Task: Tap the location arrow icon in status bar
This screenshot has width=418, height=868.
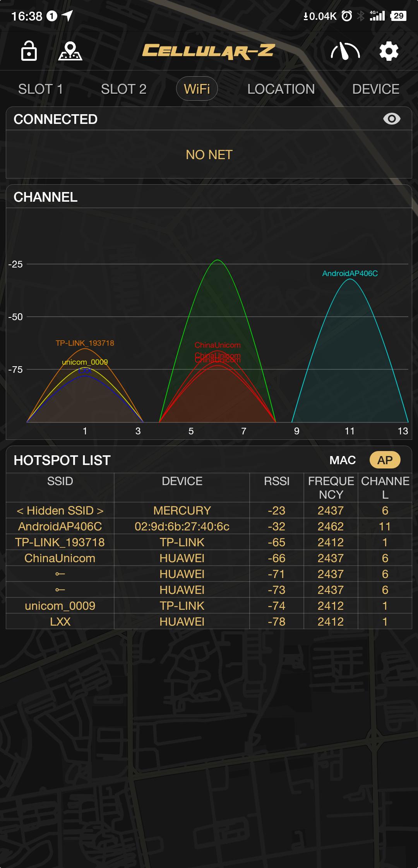Action: click(x=67, y=15)
